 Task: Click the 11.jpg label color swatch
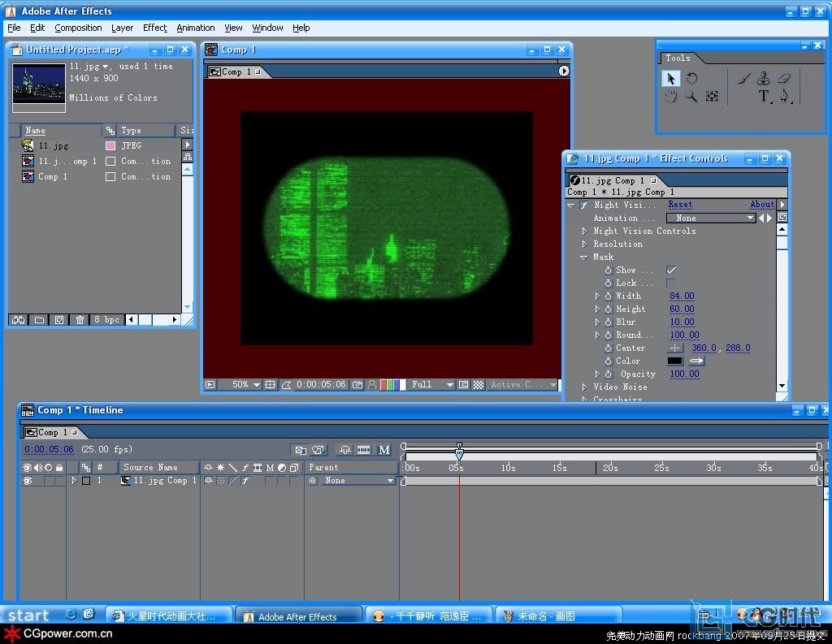(110, 146)
